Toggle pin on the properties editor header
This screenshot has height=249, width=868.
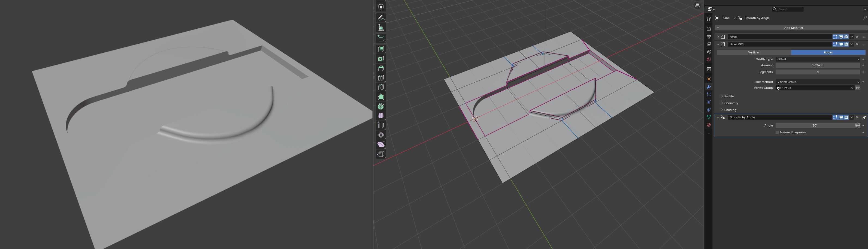pos(865,18)
